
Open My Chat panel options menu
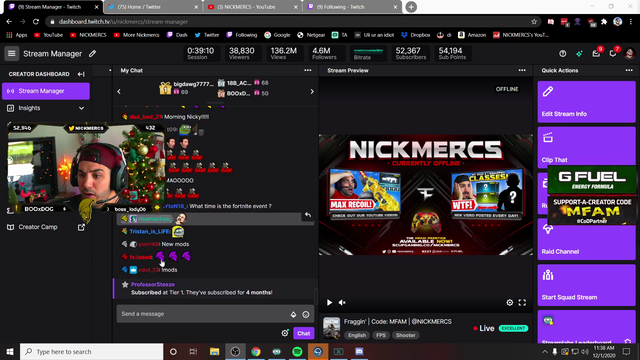click(x=308, y=70)
